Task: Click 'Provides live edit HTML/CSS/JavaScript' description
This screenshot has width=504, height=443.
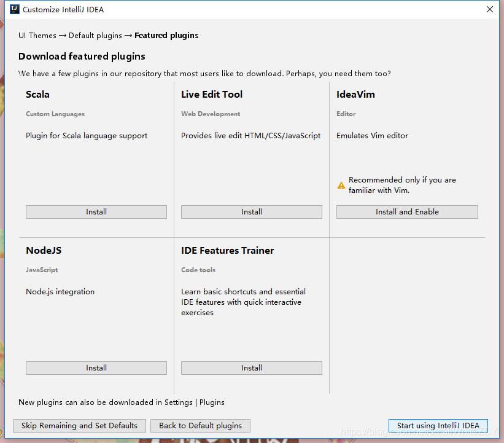Action: click(x=250, y=136)
